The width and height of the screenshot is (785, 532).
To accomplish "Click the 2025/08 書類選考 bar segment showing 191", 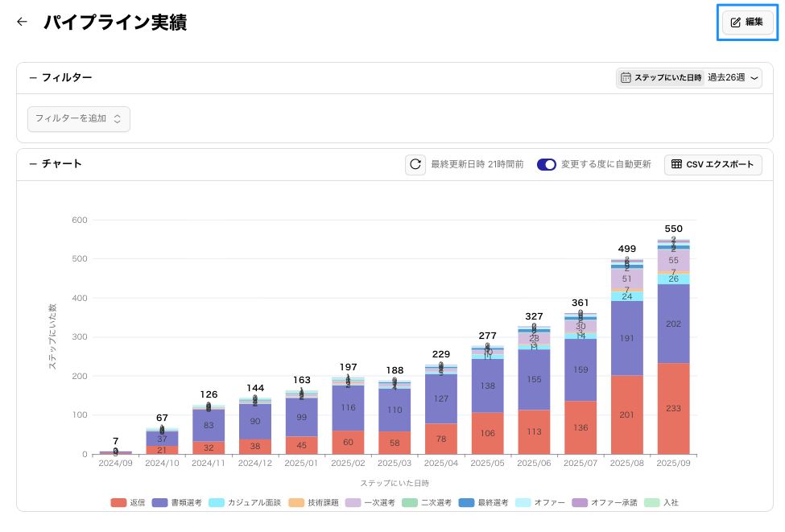I will tap(626, 338).
